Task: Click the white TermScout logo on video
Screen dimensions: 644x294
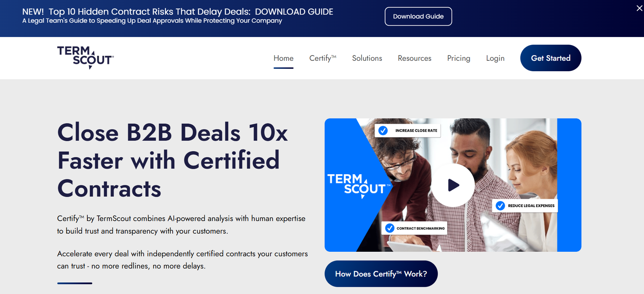Action: [359, 186]
